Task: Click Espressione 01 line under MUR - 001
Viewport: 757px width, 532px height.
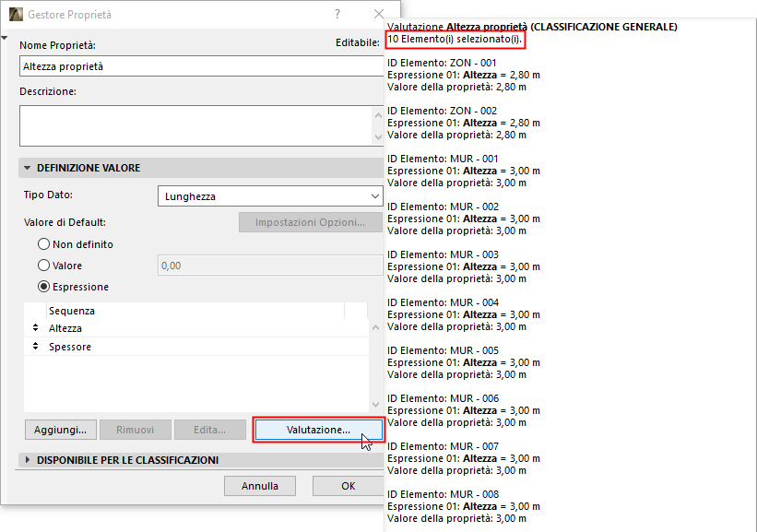Action: pyautogui.click(x=464, y=171)
